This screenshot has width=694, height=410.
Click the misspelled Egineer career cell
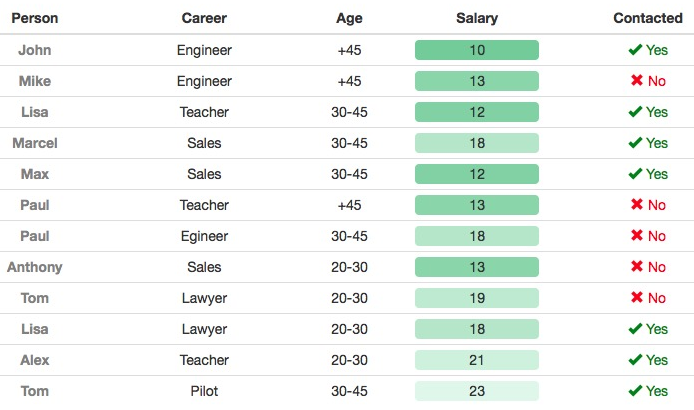pos(204,236)
